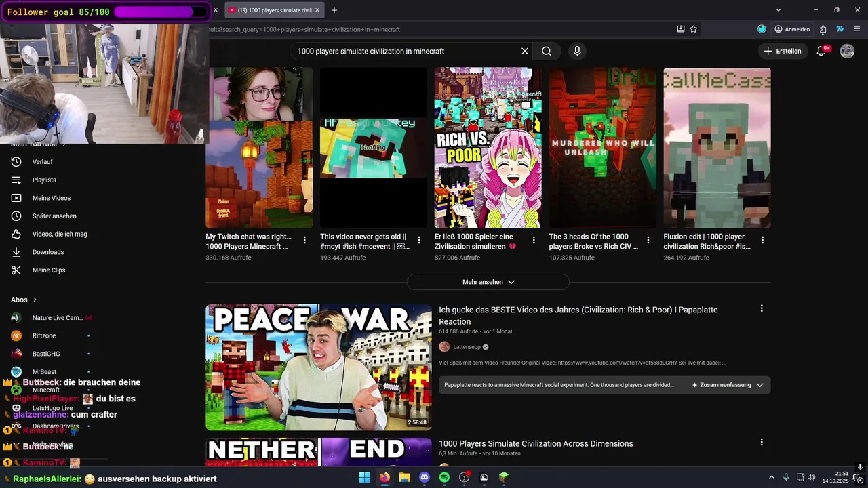This screenshot has height=488, width=868.
Task: Open the taskbar volume icon
Action: [x=813, y=477]
